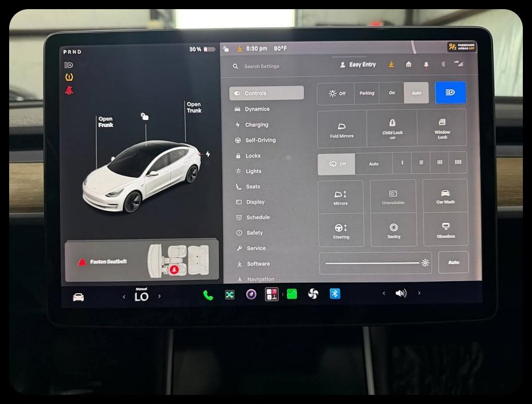Tap the display brightness slider

coord(375,263)
